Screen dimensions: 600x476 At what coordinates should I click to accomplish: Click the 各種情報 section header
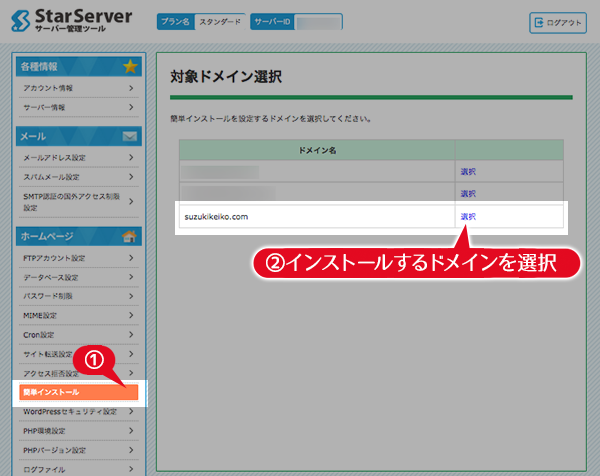pos(79,67)
